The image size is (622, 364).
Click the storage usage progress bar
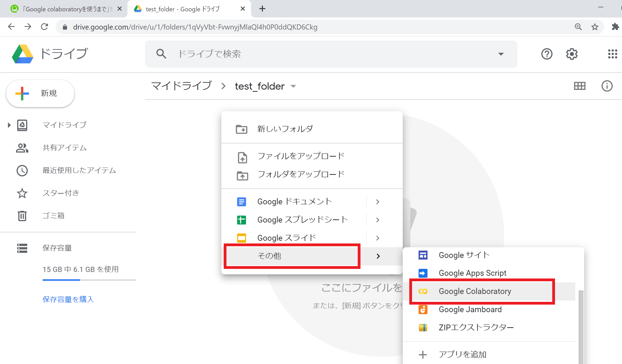89,280
